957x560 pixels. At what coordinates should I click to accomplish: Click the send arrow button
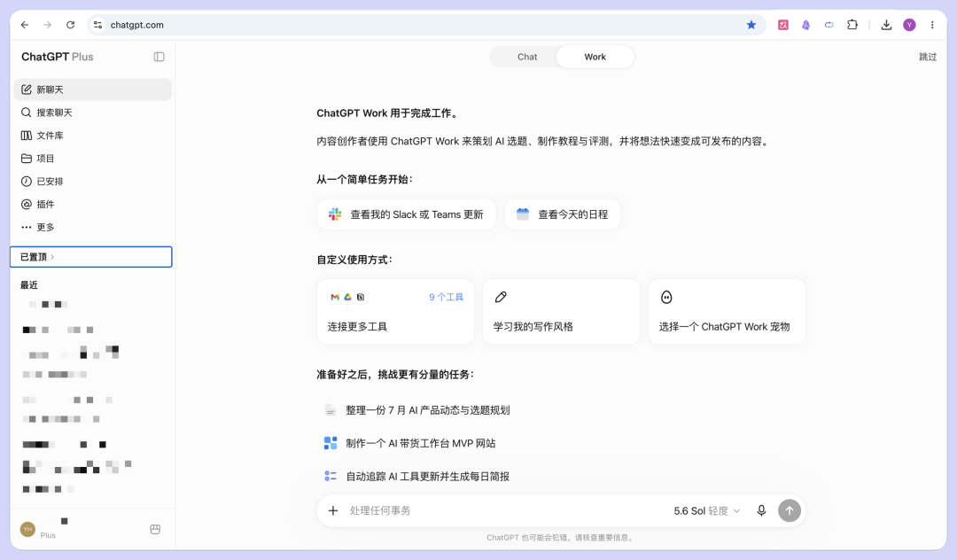[790, 510]
